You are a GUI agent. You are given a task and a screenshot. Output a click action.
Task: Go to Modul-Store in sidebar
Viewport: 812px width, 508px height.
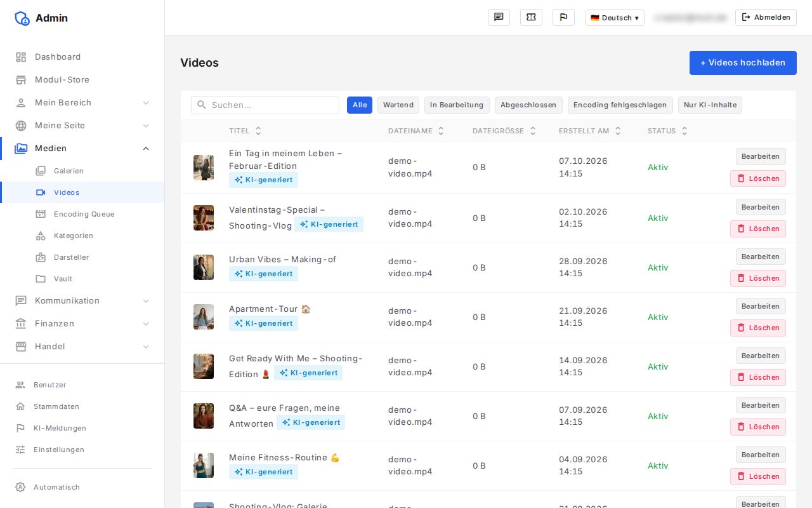click(x=82, y=80)
